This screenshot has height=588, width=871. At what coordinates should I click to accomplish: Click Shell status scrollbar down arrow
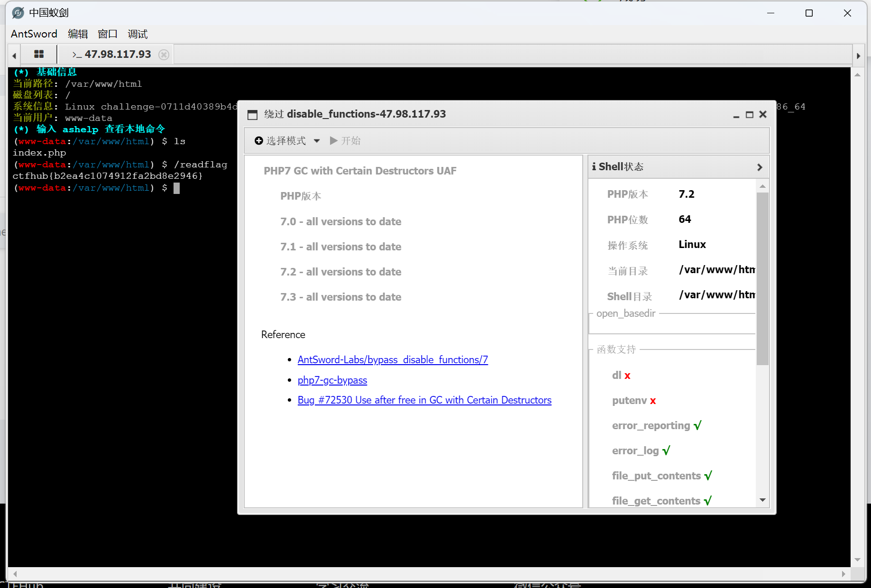coord(762,500)
